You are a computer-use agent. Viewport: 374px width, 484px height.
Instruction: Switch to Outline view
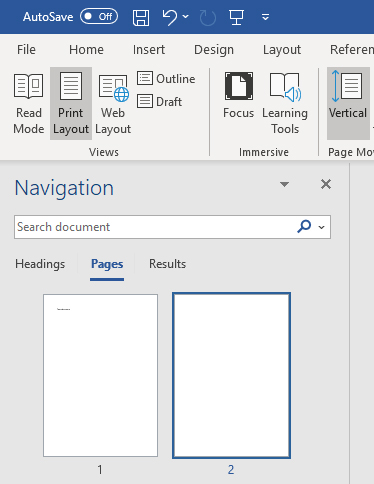[x=166, y=79]
